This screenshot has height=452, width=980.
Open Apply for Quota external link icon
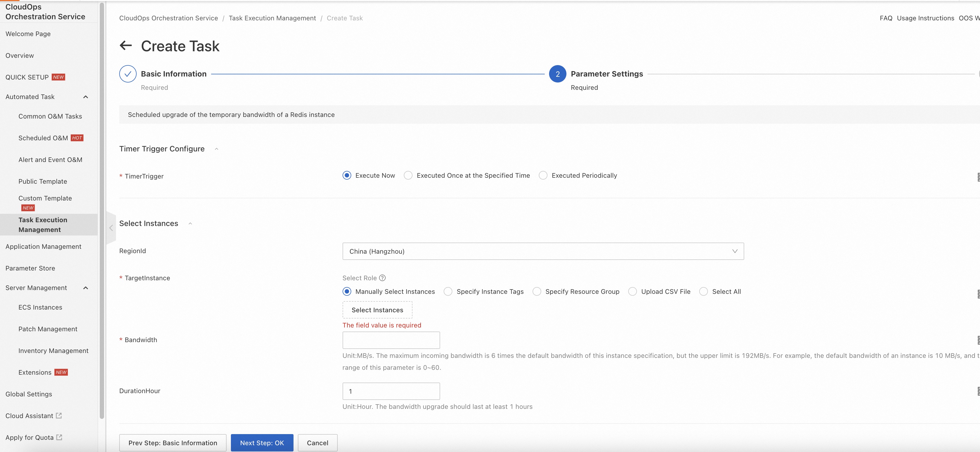(59, 437)
